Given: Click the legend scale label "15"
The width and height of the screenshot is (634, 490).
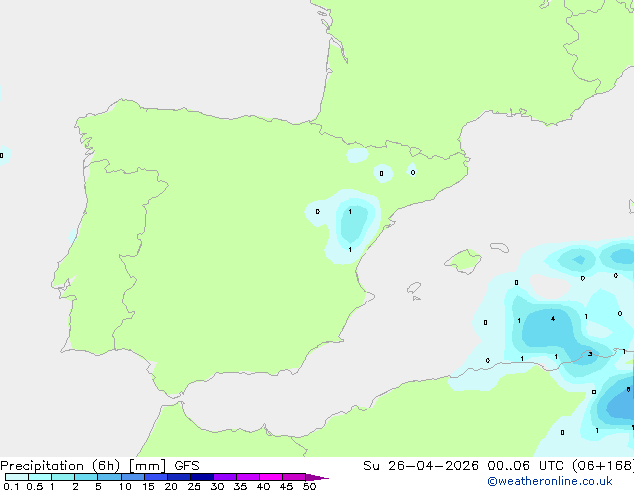Looking at the screenshot, I should (148, 486).
